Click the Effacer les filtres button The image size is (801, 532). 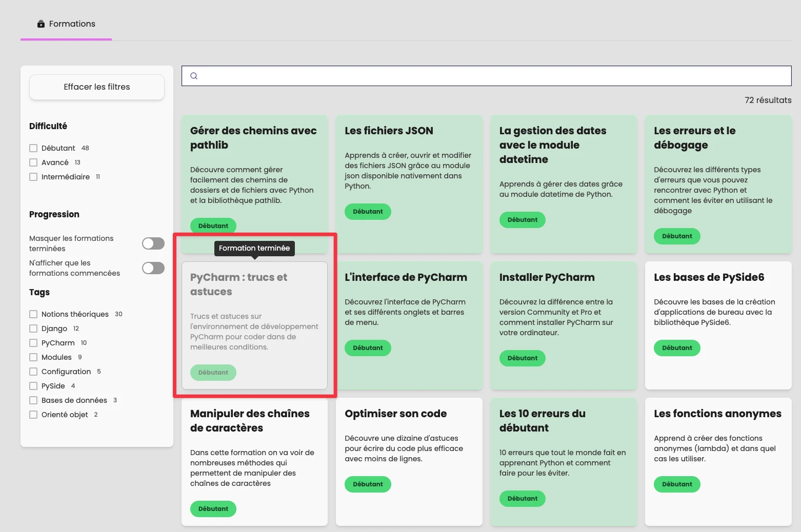point(97,87)
